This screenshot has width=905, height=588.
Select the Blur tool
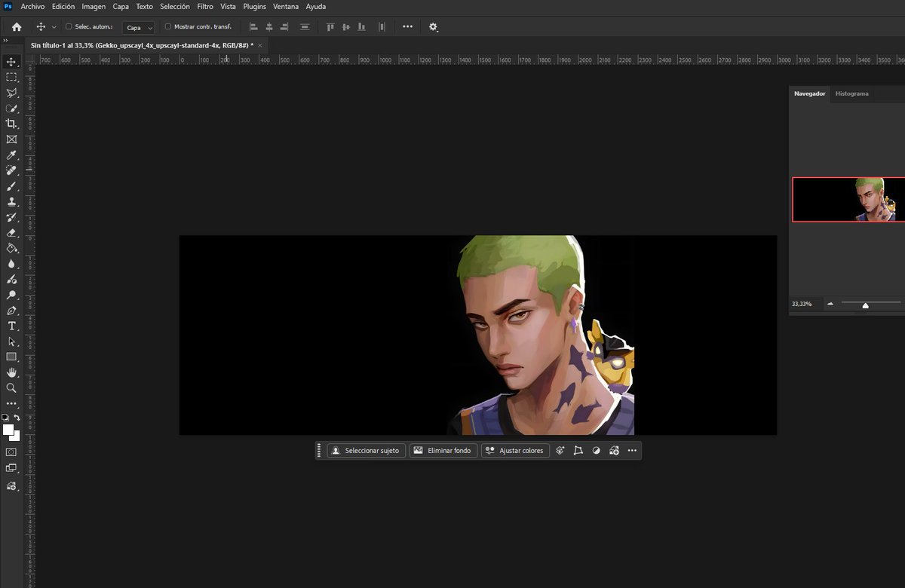pyautogui.click(x=11, y=264)
